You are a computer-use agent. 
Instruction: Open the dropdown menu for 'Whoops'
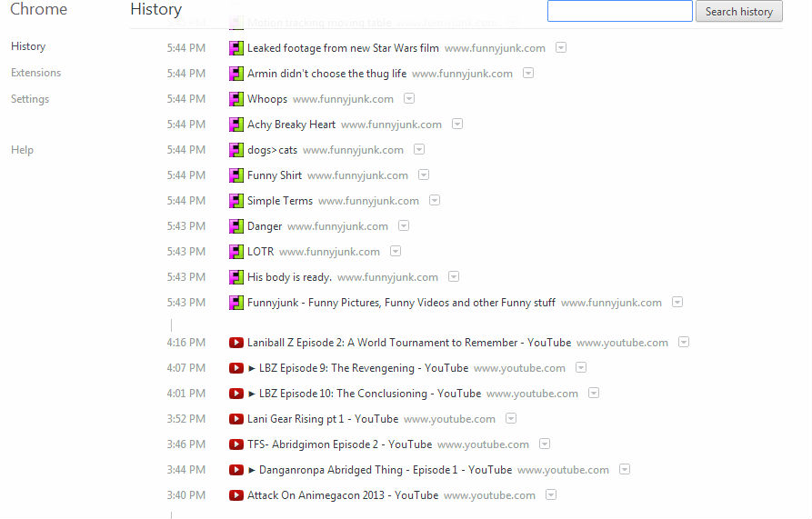tap(409, 98)
